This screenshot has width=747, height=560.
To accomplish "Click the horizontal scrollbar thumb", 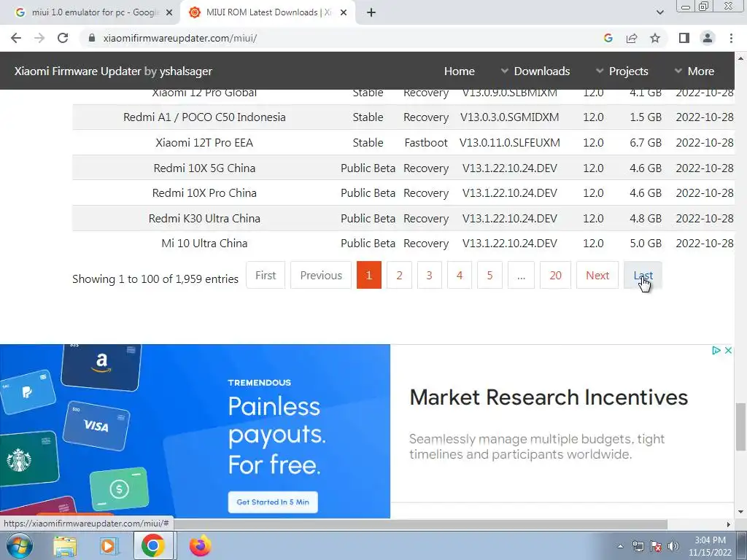I will coord(333,524).
